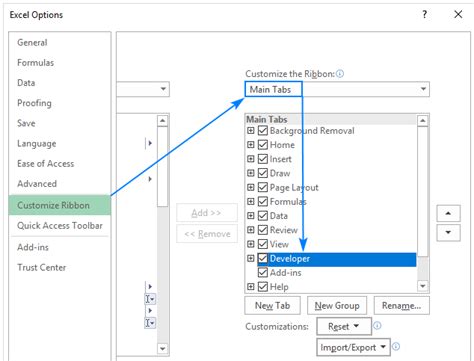
Task: Click the << Remove button
Action: tap(207, 234)
